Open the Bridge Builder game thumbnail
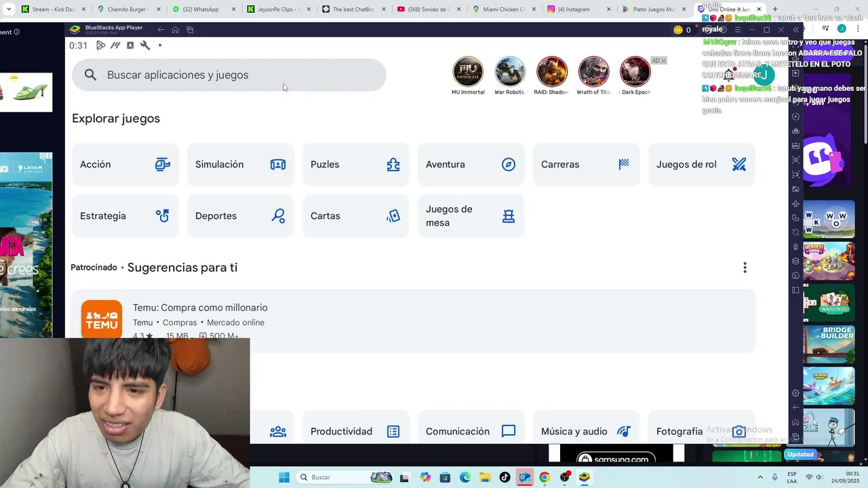 click(829, 344)
